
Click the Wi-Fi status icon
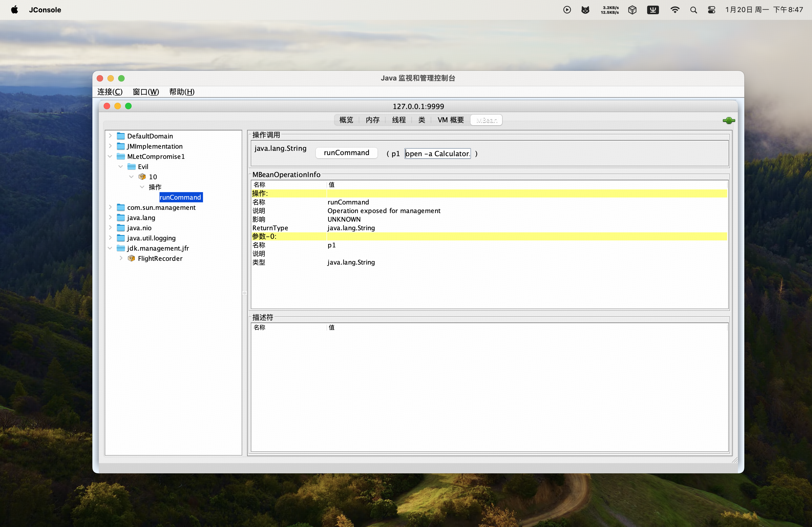[x=675, y=10]
